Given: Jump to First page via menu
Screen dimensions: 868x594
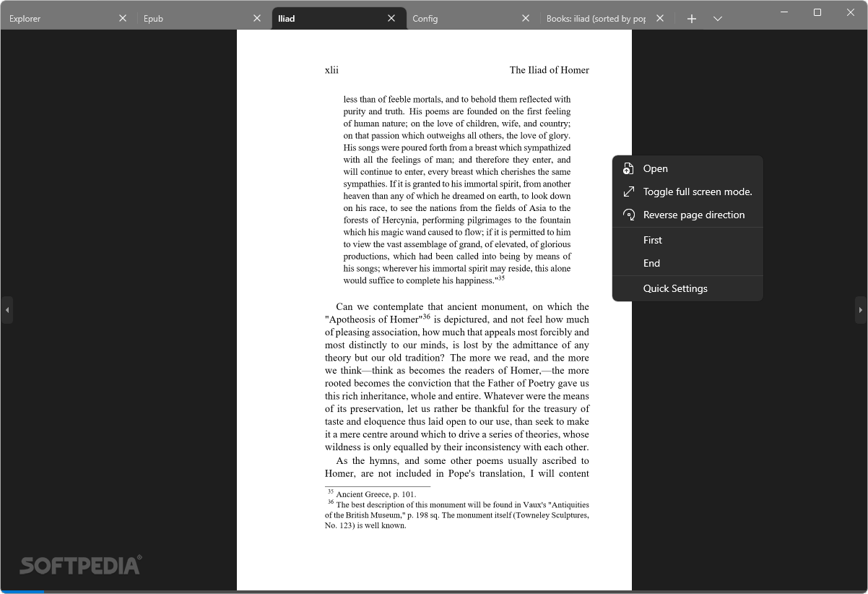Looking at the screenshot, I should [x=687, y=240].
